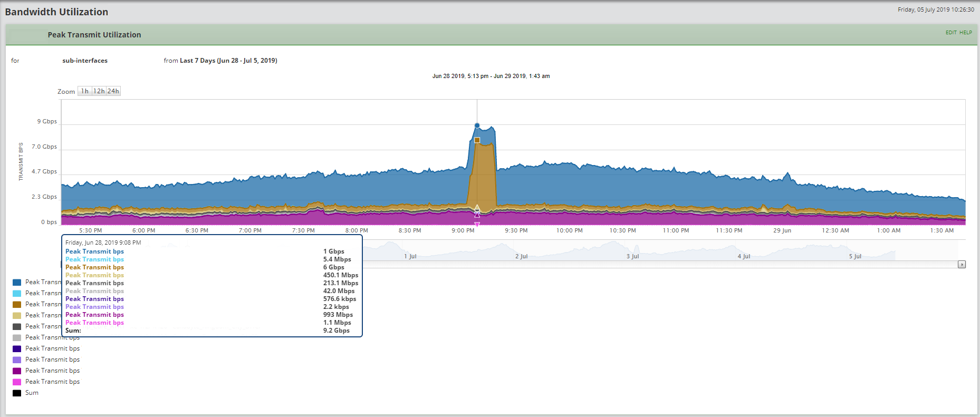
Task: Click the navigator scrollbar right arrow
Action: click(x=962, y=265)
